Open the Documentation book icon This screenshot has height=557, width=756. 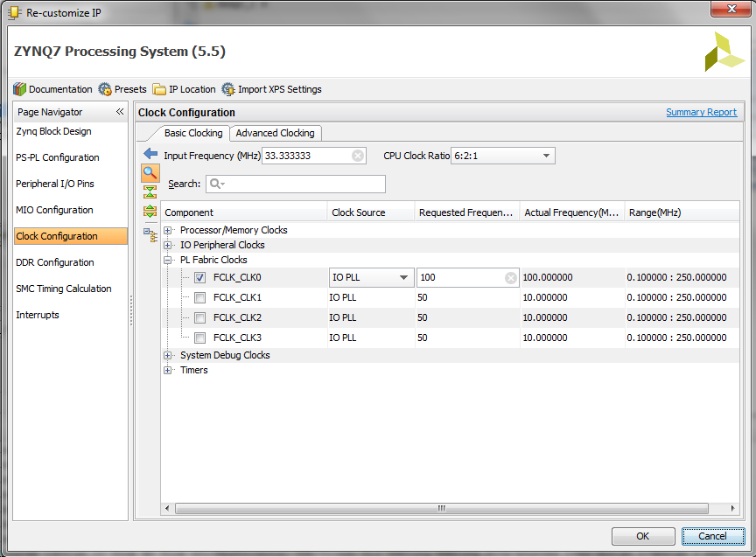click(x=20, y=89)
